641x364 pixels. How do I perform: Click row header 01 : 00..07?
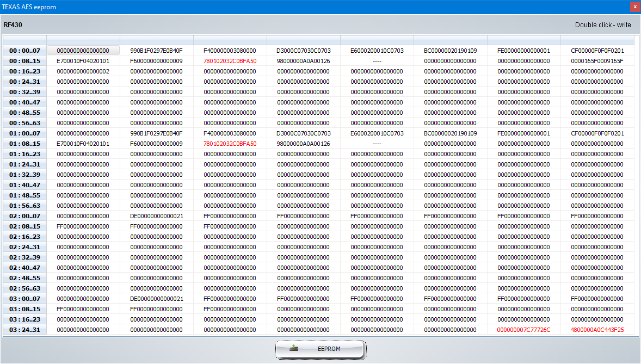pyautogui.click(x=25, y=133)
